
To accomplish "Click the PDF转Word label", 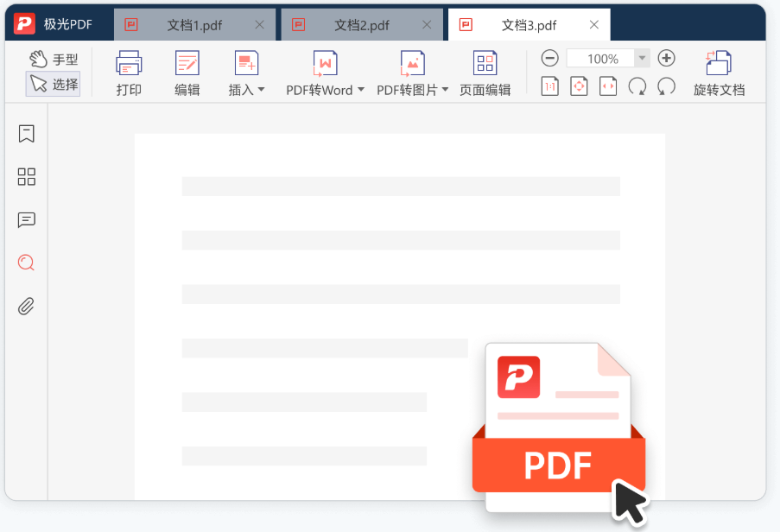I will [x=320, y=90].
